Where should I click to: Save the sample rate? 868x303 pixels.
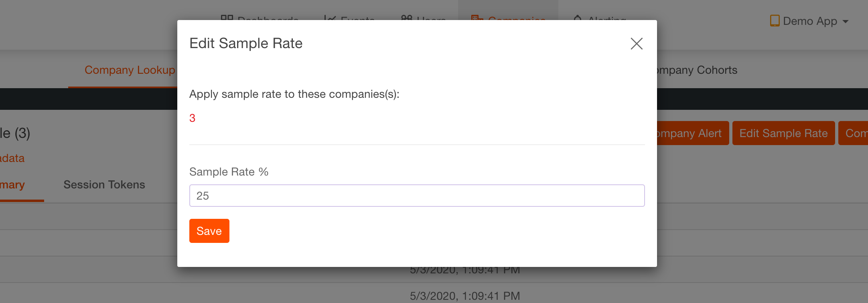[209, 231]
